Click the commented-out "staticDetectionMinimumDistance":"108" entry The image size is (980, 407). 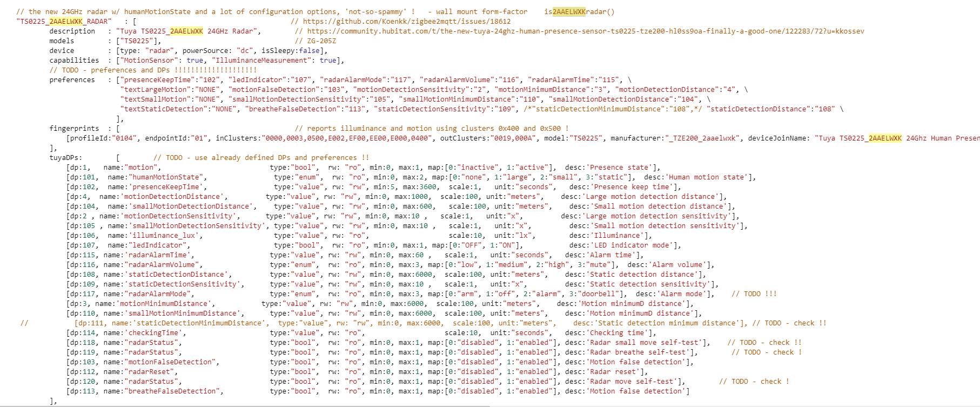(x=613, y=109)
